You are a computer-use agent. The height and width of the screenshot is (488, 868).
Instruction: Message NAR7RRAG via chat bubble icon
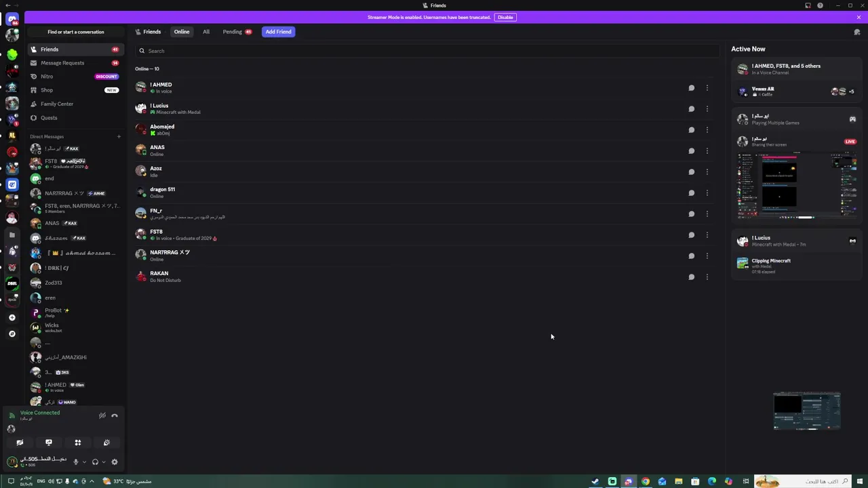click(x=691, y=256)
